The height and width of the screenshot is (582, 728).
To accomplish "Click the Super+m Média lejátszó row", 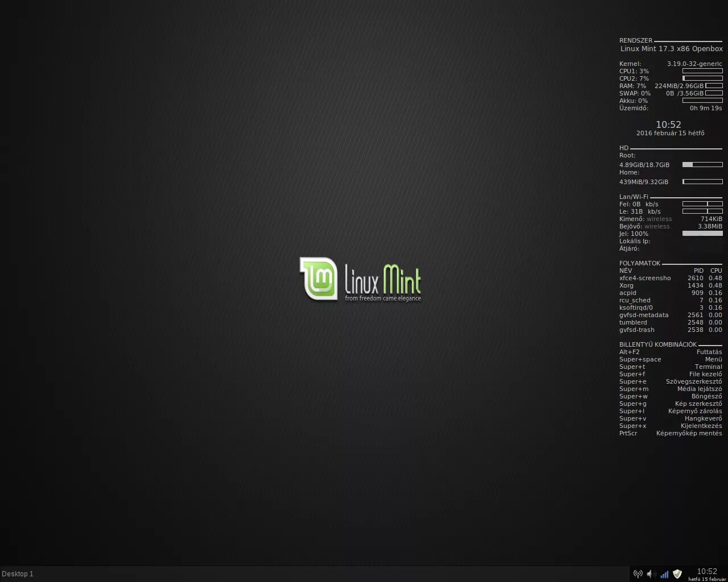I will pyautogui.click(x=671, y=389).
